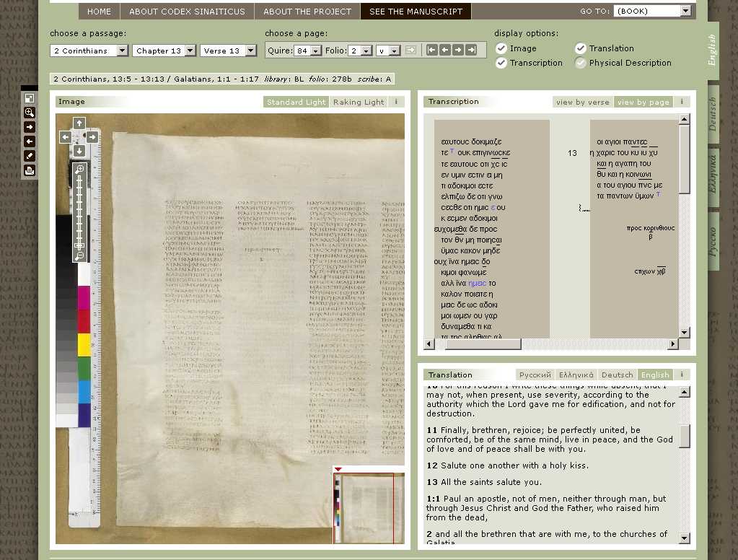Open the Translation panel info icon
The width and height of the screenshot is (738, 560).
click(682, 375)
